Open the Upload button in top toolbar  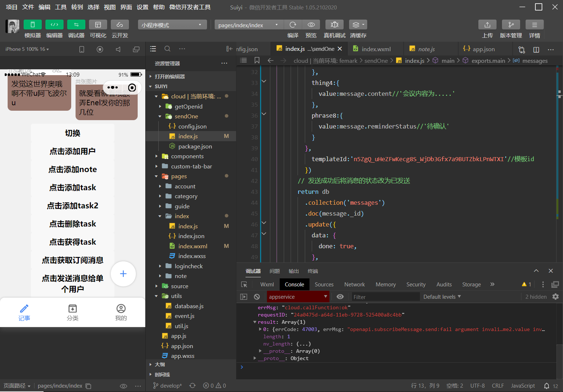(x=487, y=25)
